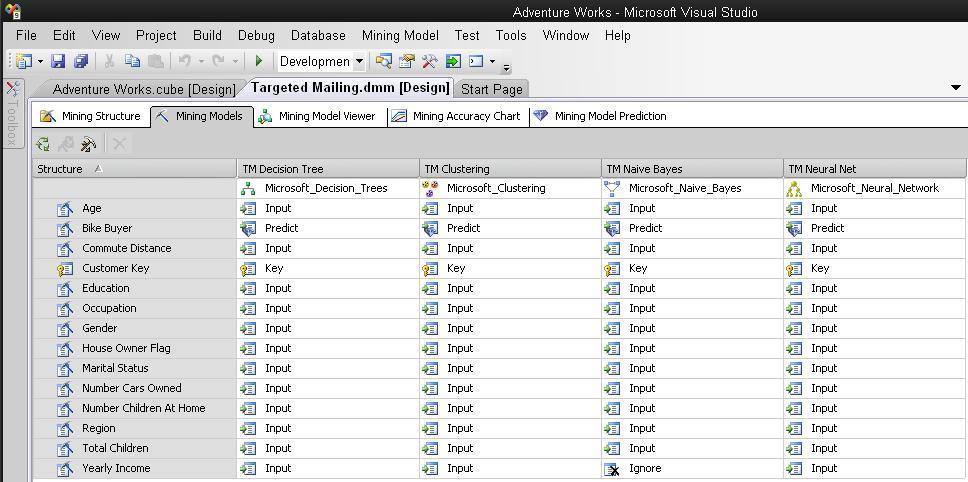Click Input for Gender under TM Clustering
Image resolution: width=968 pixels, height=482 pixels.
coord(460,328)
